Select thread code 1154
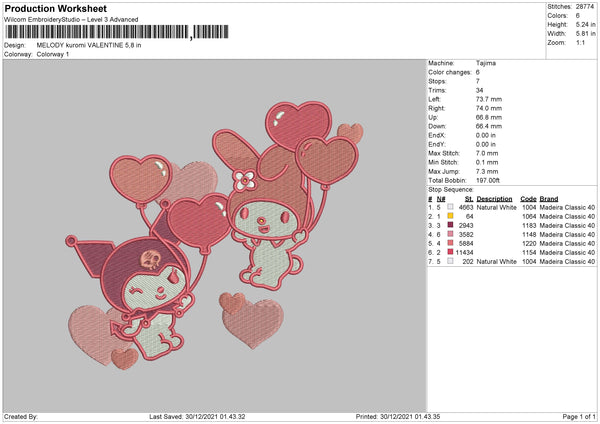 (x=529, y=253)
